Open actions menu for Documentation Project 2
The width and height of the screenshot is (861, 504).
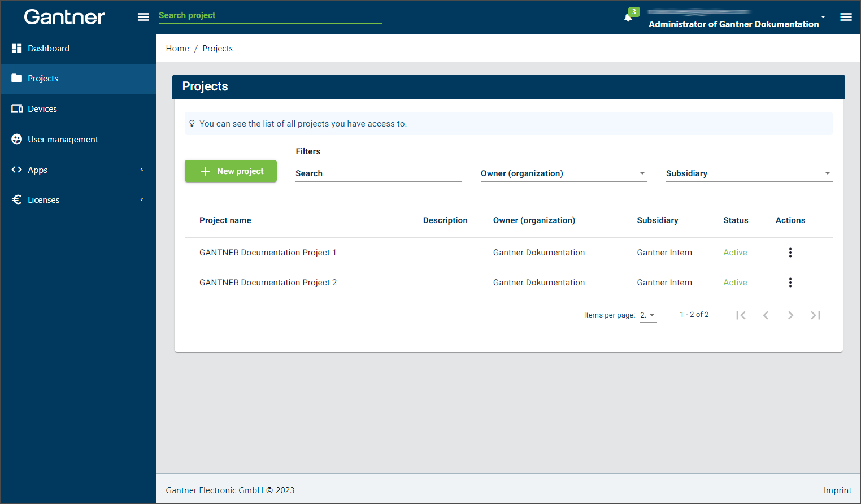(x=790, y=283)
